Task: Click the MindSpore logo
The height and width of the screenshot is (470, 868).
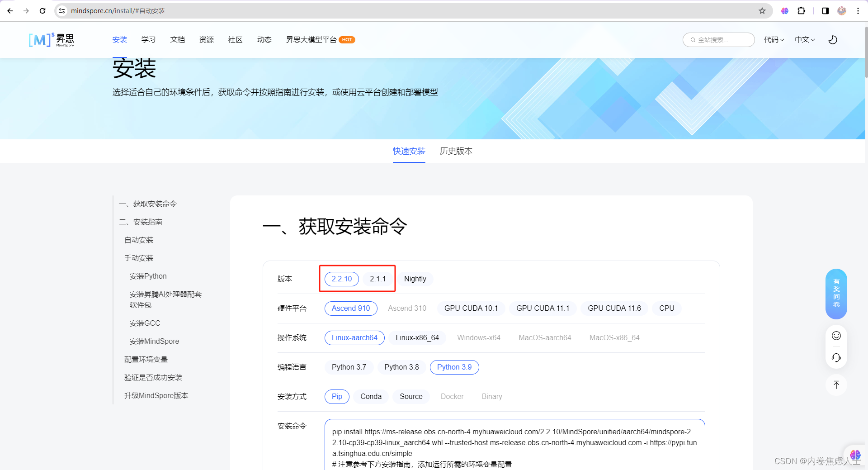Action: [x=51, y=40]
